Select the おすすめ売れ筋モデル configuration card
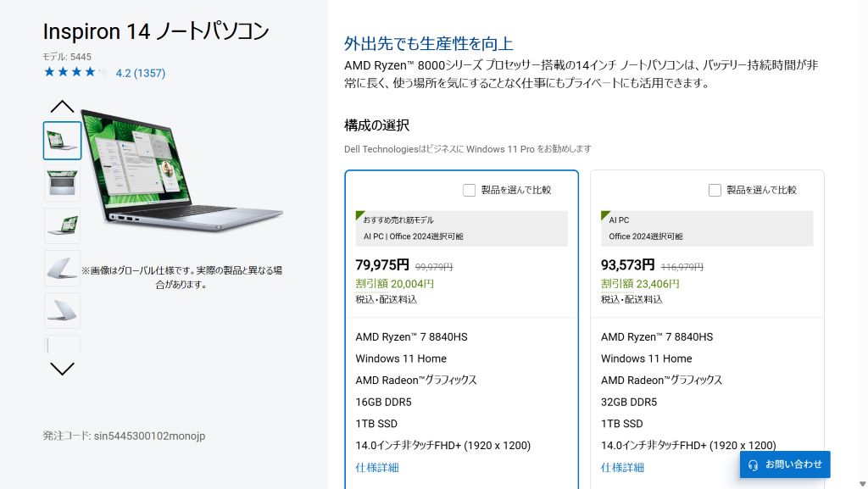Screen dimensions: 868x489 pos(462,329)
